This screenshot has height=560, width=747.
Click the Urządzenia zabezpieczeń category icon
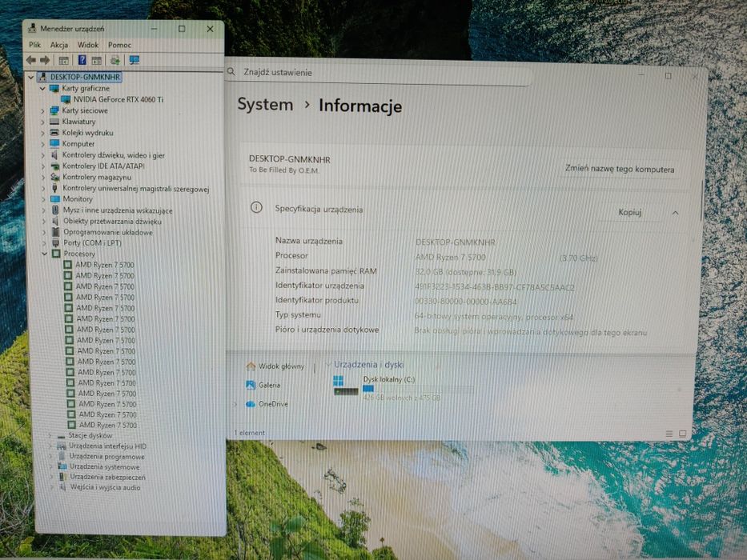pyautogui.click(x=62, y=477)
